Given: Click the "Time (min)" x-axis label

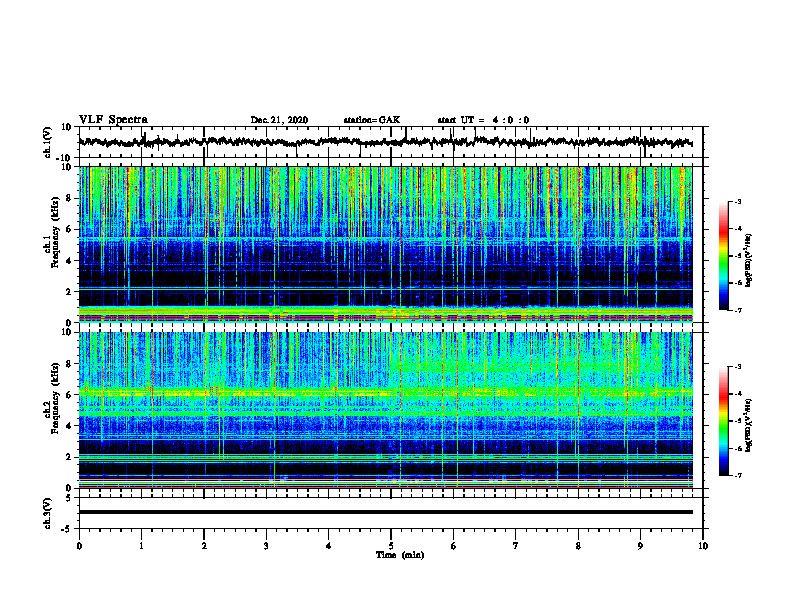Looking at the screenshot, I should click(400, 555).
